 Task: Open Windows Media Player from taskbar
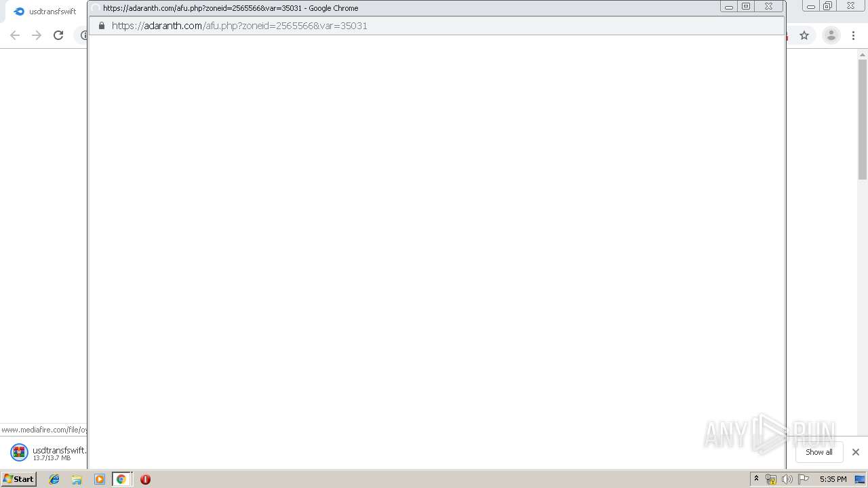tap(100, 479)
